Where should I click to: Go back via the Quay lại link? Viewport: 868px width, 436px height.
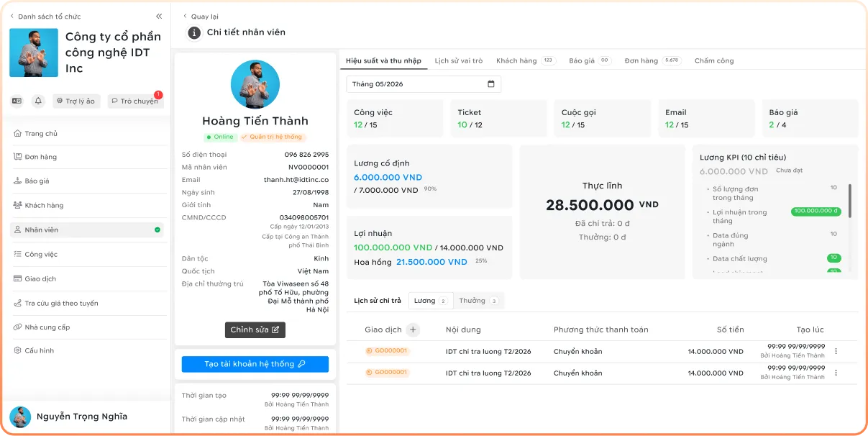(201, 17)
